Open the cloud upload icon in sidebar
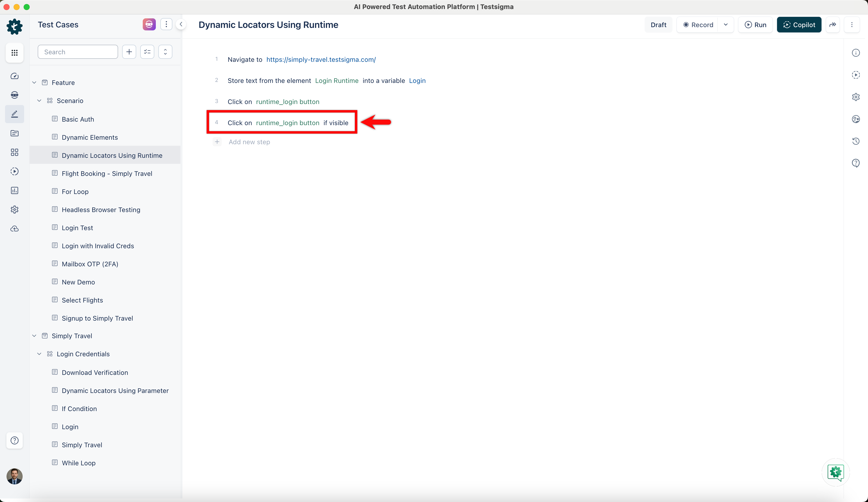This screenshot has width=868, height=502. pos(15,229)
